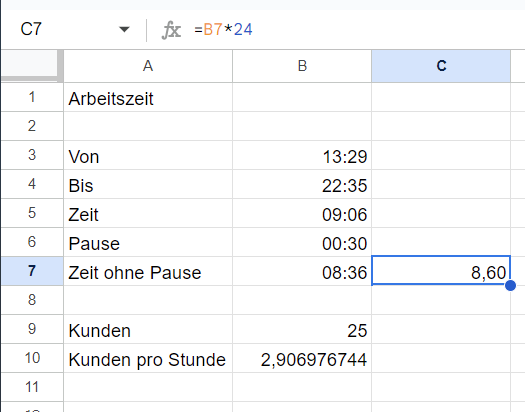Select column C header

point(441,66)
